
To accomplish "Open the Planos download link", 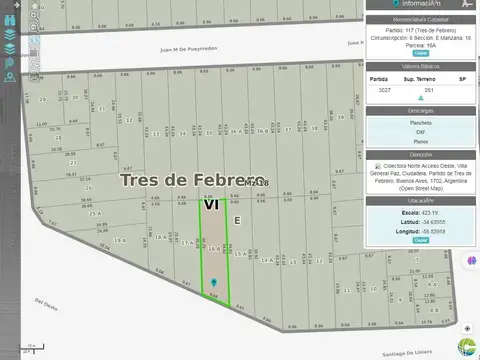I will click(x=421, y=141).
